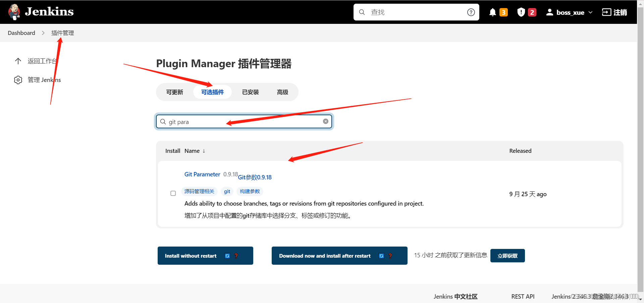Viewport: 644px width, 303px height.
Task: Open 管理 Jenkins sidebar link
Action: (44, 80)
